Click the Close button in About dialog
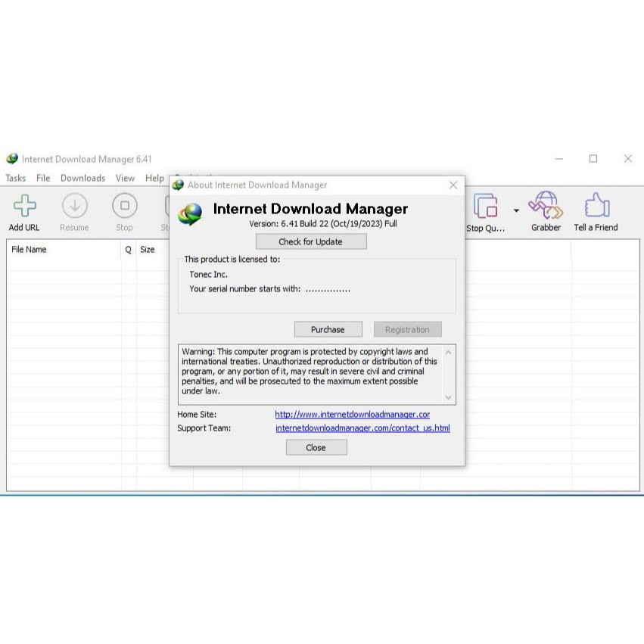This screenshot has height=644, width=644. 316,448
